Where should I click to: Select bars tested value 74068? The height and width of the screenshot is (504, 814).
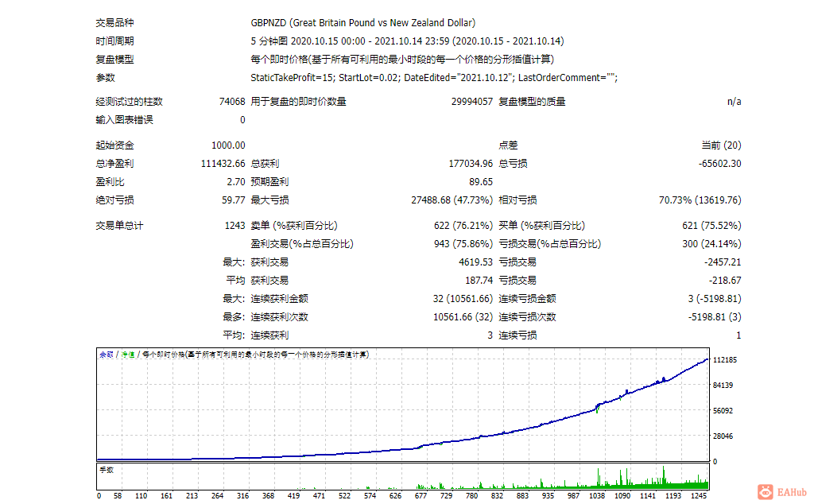coord(231,101)
